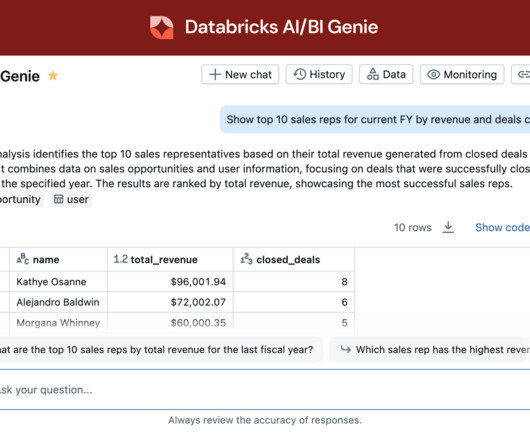Click Show code link

click(x=502, y=227)
